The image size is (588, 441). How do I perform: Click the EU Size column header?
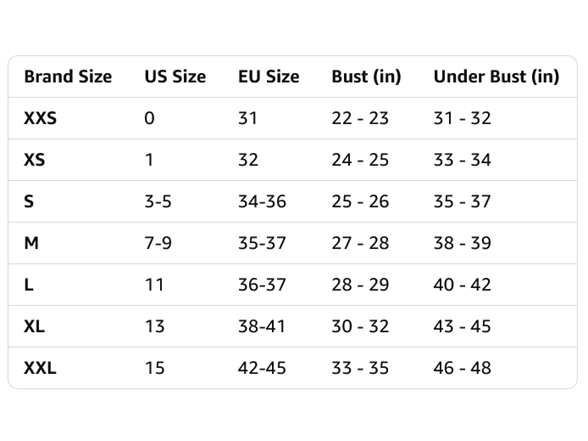(269, 76)
